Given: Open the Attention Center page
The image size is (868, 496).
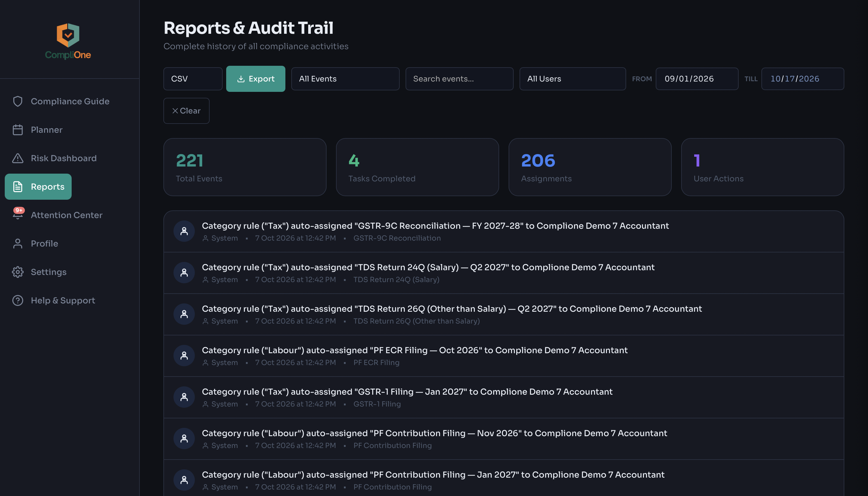Looking at the screenshot, I should 67,215.
